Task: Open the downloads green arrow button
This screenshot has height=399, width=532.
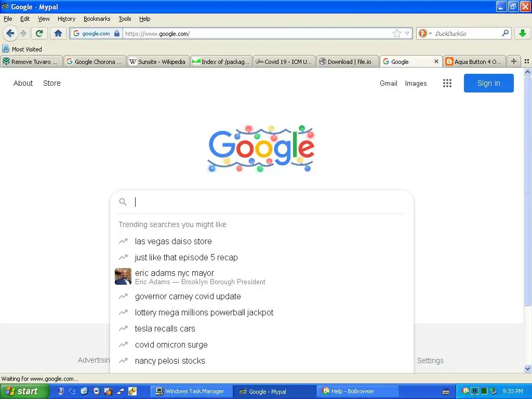Action: [x=523, y=33]
